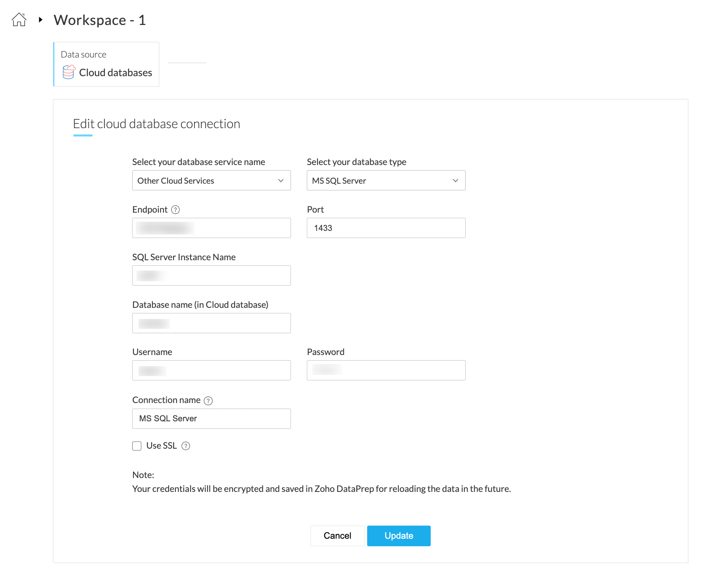
Task: Open the Endpoint help icon
Action: point(175,209)
